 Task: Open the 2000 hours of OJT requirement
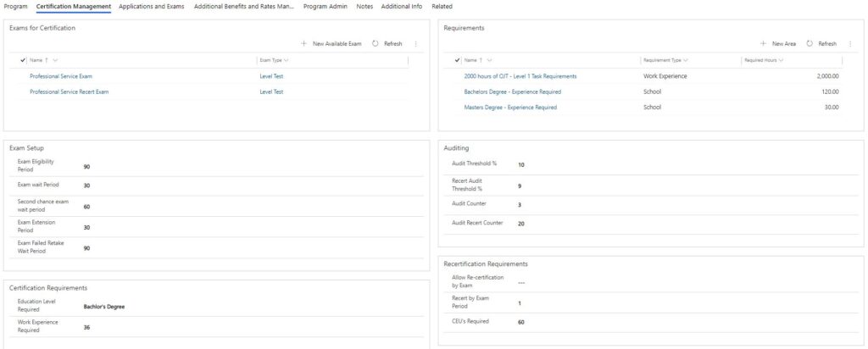(520, 76)
